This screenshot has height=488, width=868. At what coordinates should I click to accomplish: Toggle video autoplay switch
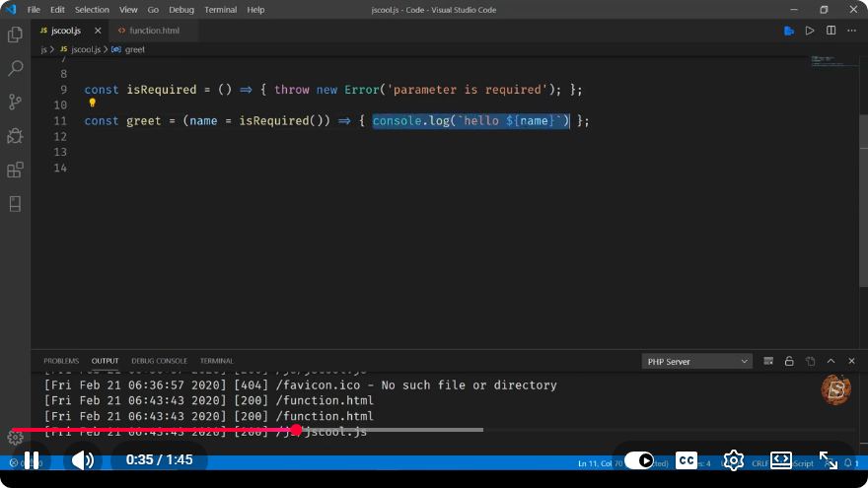point(639,460)
